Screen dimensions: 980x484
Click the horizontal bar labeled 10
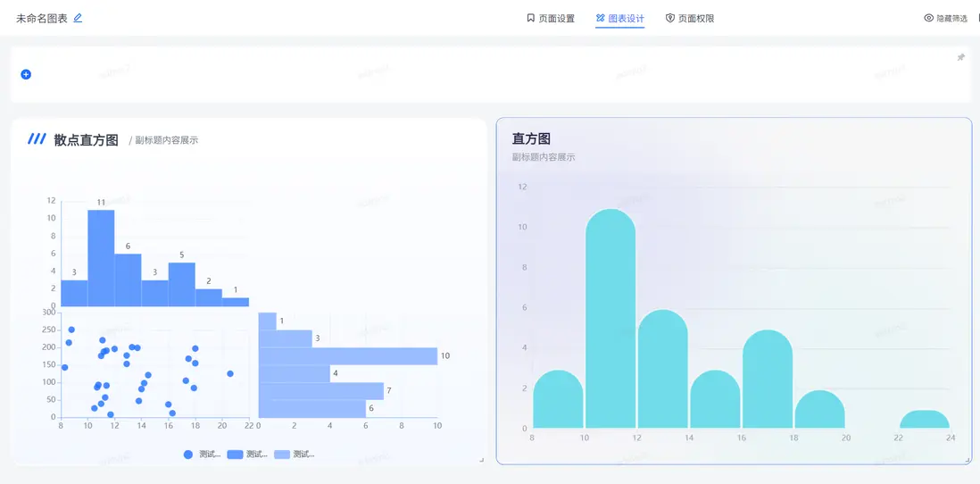[347, 356]
